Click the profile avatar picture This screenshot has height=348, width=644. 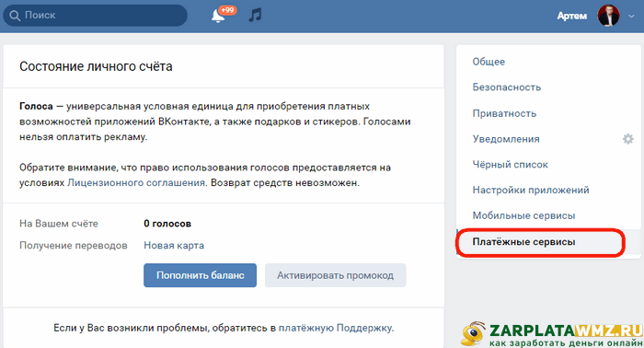click(608, 16)
